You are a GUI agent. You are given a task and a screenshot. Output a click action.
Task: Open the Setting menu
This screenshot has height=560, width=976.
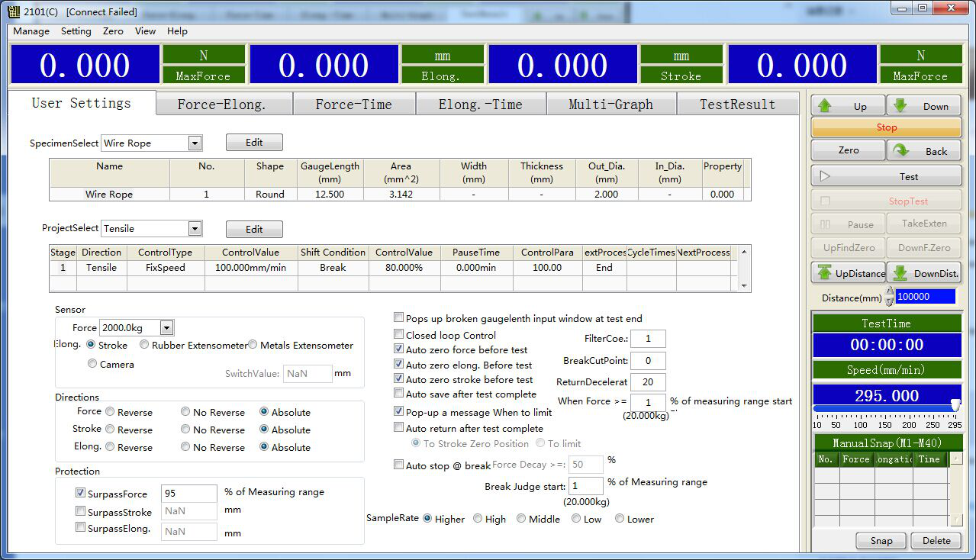point(76,31)
